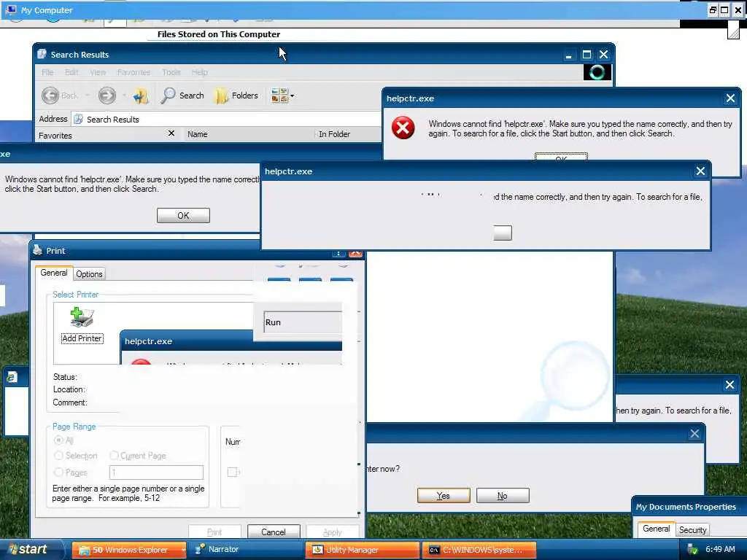Viewport: 747px width, 560px height.
Task: Select the All page range radio button
Action: (x=58, y=440)
